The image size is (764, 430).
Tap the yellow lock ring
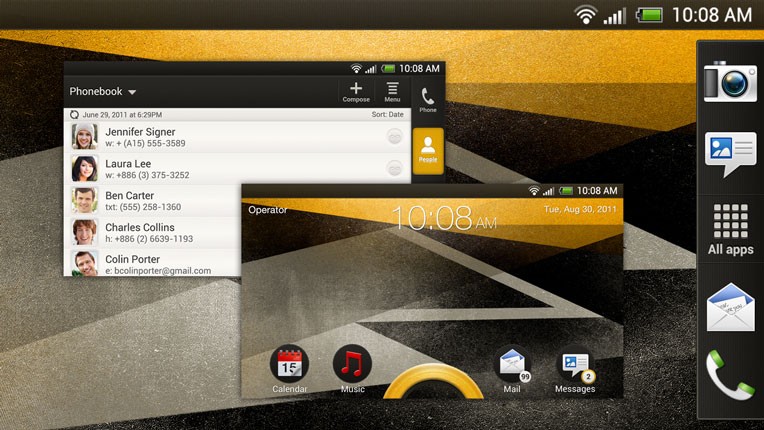point(433,383)
